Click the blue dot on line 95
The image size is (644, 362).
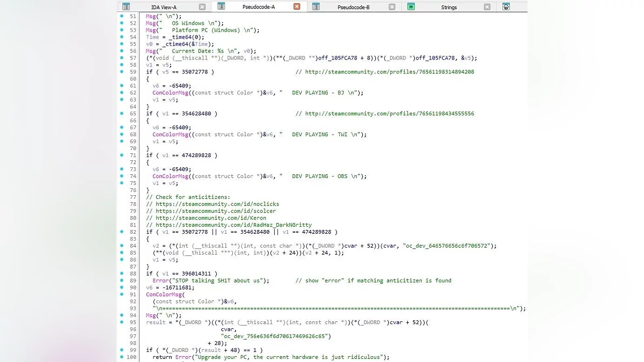pyautogui.click(x=121, y=322)
